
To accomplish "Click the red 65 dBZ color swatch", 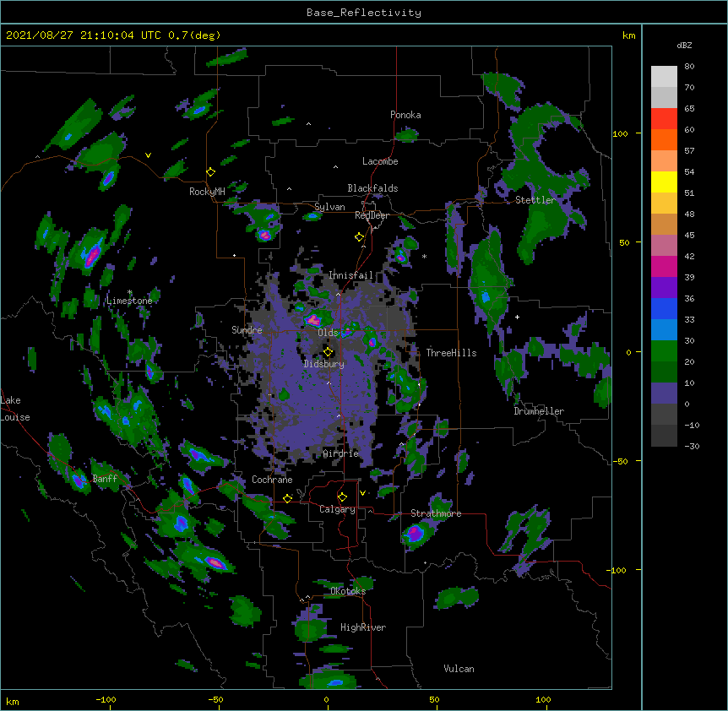I will pos(664,118).
